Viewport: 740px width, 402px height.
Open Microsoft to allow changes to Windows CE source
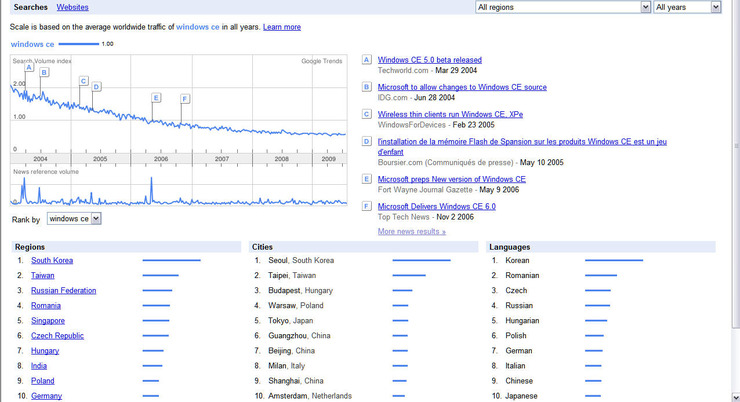462,87
